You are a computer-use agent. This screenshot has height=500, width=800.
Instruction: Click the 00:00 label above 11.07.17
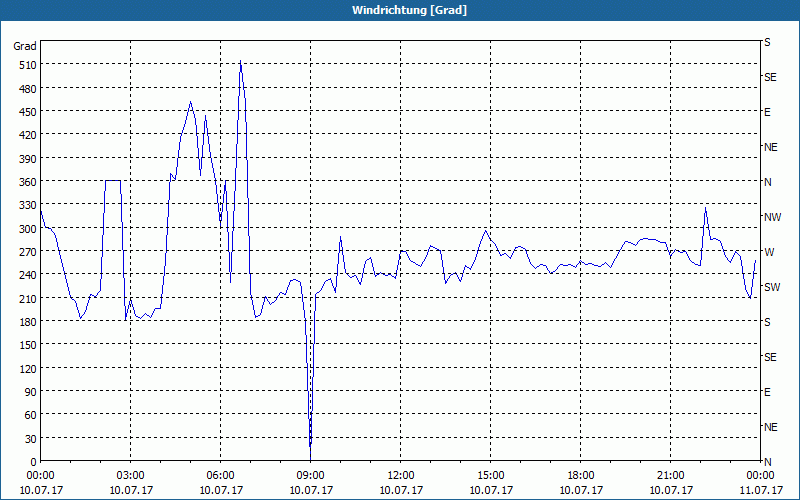[760, 476]
